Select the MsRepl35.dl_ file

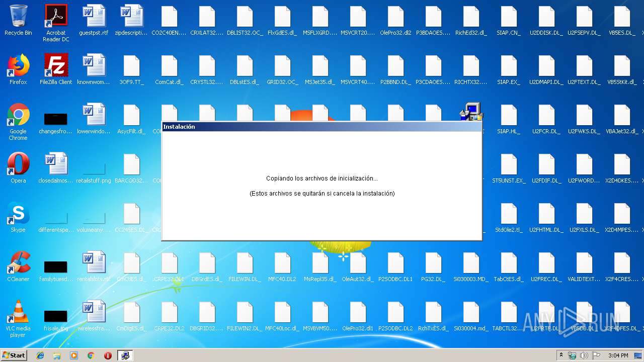click(x=320, y=266)
